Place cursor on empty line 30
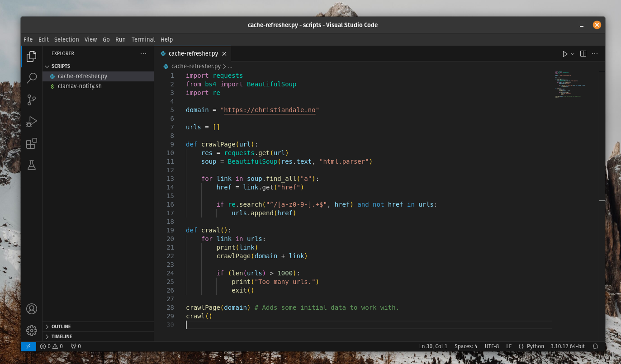621x364 pixels. click(369, 325)
